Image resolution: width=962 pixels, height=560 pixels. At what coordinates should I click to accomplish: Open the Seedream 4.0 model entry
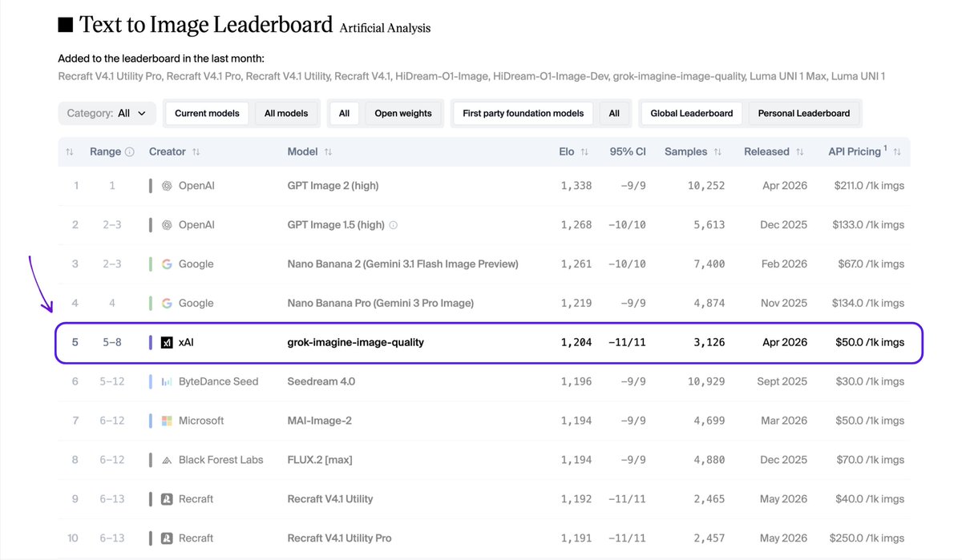(x=321, y=381)
